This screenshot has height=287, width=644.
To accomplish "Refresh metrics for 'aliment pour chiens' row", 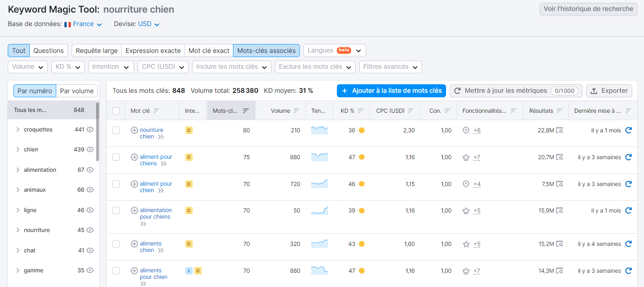I will pos(629,157).
